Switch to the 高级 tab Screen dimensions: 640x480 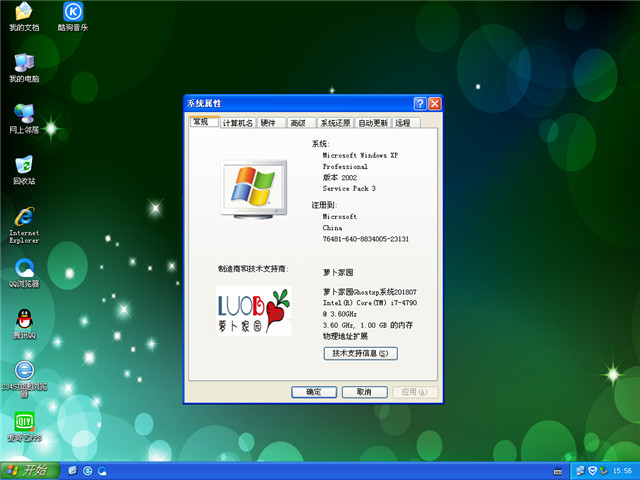(x=301, y=123)
